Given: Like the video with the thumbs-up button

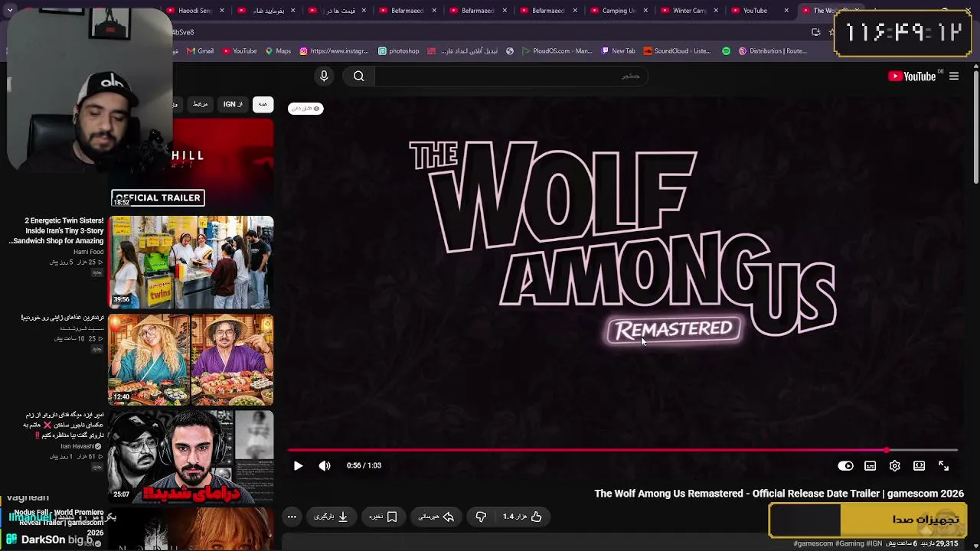Looking at the screenshot, I should click(523, 517).
